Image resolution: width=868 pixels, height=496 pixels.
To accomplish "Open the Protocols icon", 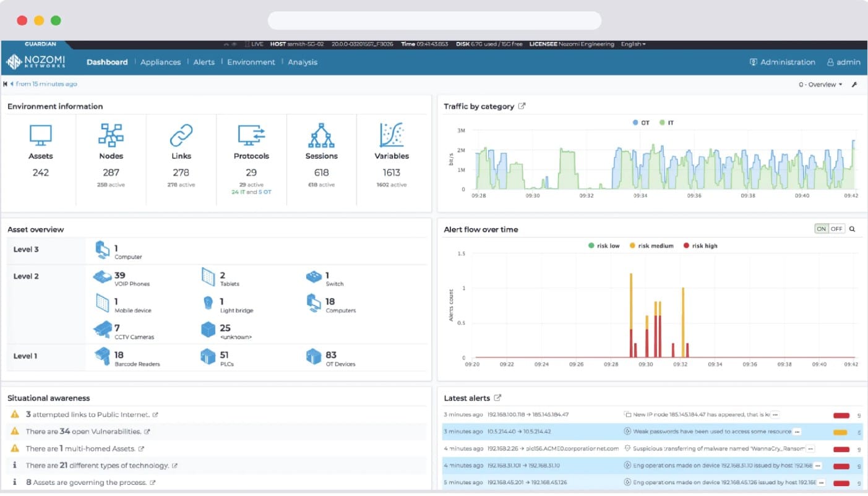I will point(252,135).
